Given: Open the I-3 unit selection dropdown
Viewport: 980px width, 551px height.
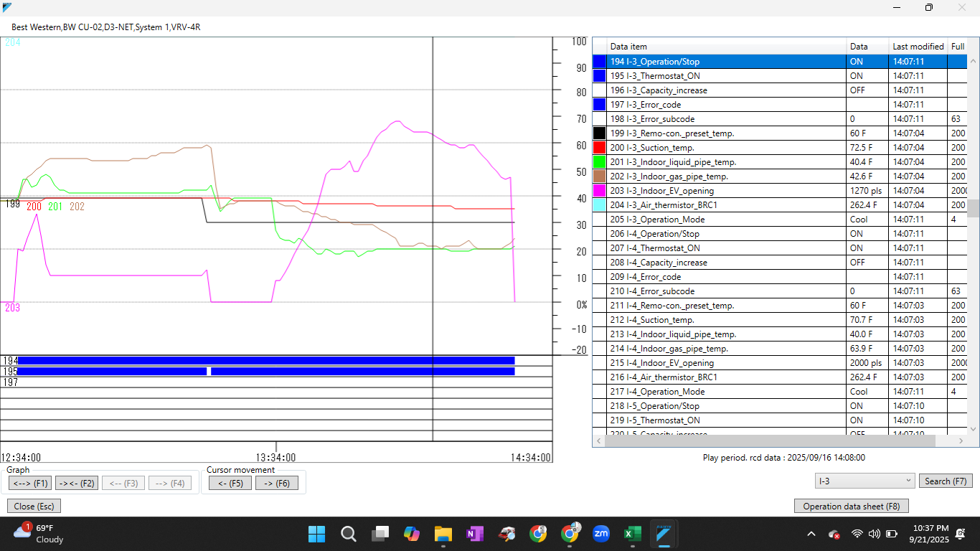Looking at the screenshot, I should pyautogui.click(x=864, y=480).
